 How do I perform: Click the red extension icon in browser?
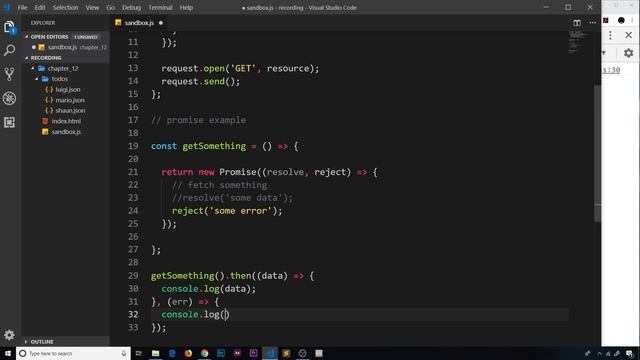click(x=606, y=20)
